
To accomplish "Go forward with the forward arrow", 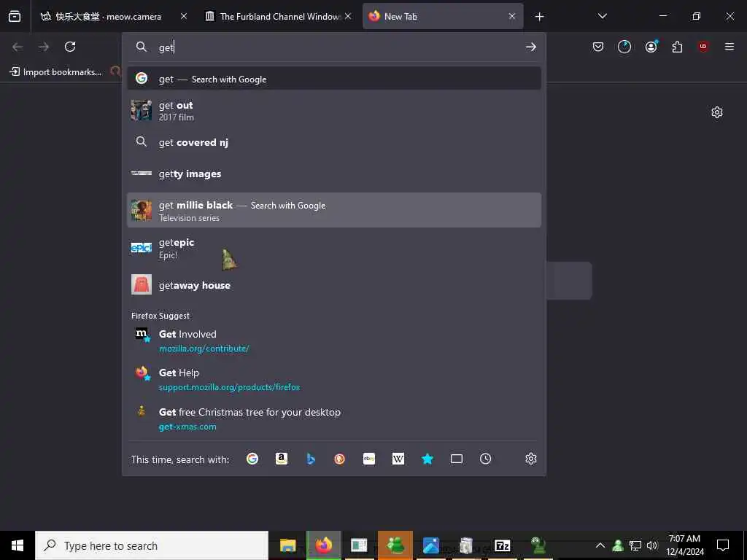I will click(x=44, y=47).
